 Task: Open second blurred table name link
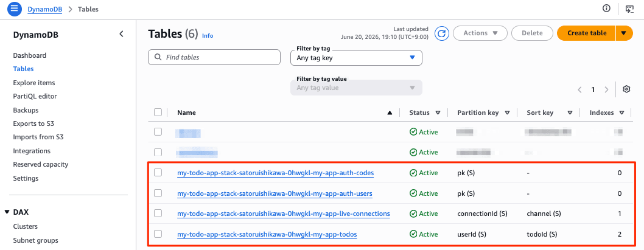pyautogui.click(x=197, y=153)
